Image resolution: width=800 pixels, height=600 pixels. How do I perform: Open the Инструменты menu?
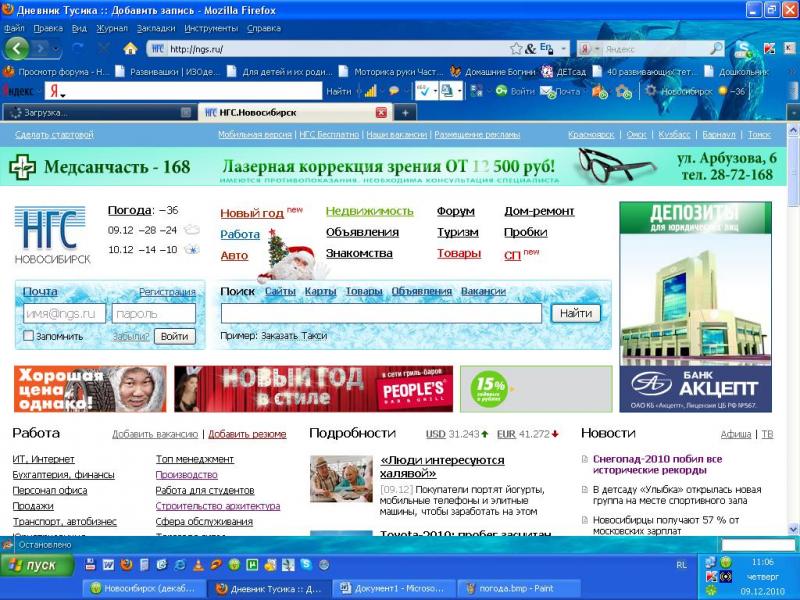211,28
